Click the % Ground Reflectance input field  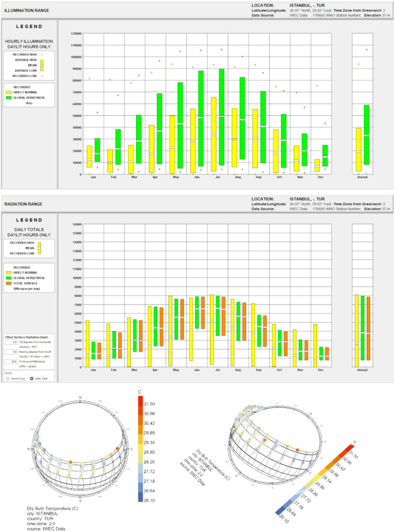(x=11, y=361)
